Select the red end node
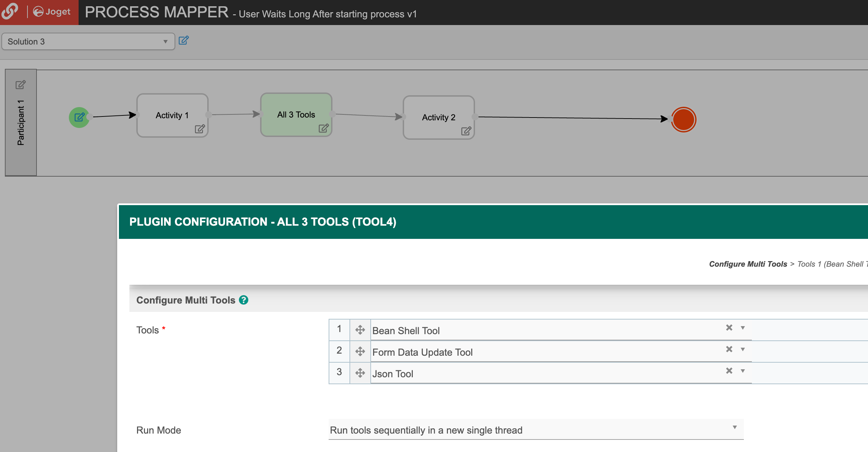Viewport: 868px width, 452px height. (x=683, y=119)
